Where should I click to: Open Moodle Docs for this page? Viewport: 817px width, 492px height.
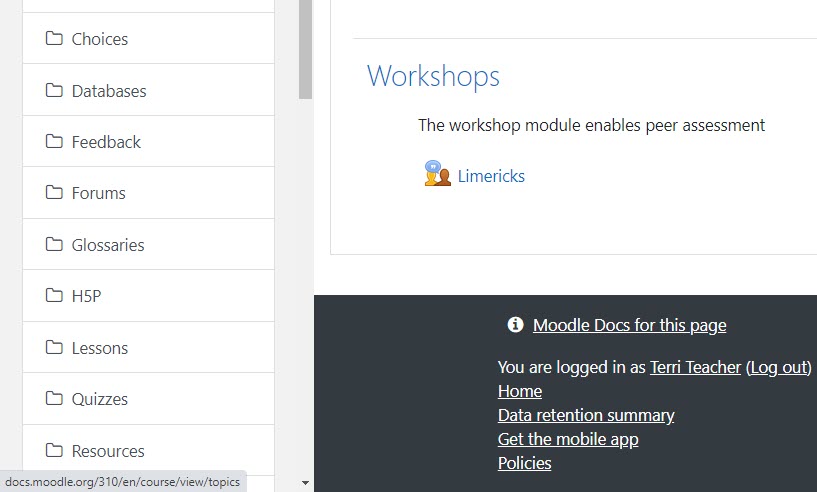click(629, 325)
